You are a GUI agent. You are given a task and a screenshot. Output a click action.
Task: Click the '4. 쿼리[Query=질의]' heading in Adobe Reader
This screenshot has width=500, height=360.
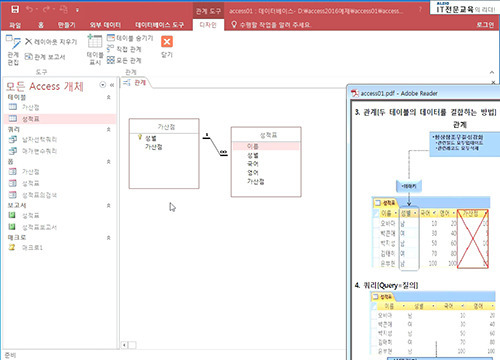pyautogui.click(x=386, y=285)
